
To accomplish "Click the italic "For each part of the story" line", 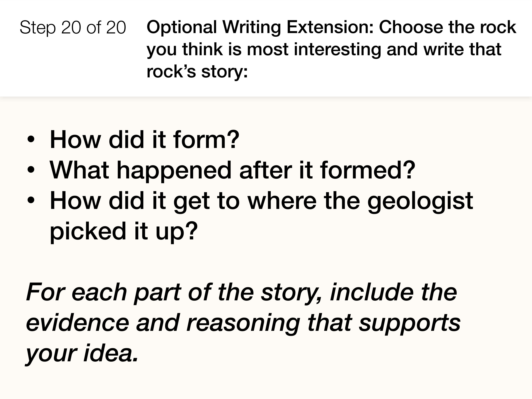I will click(241, 292).
